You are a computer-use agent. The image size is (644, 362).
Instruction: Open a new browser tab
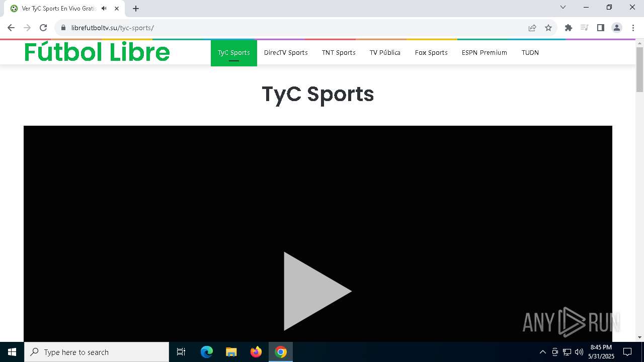(136, 9)
